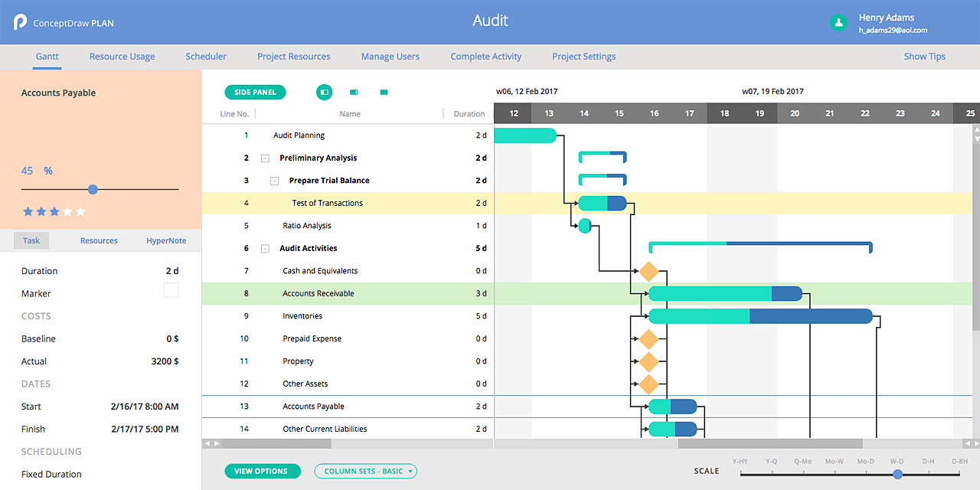Screen dimensions: 980x490
Task: Collapse the Preliminary Analysis group
Action: pyautogui.click(x=265, y=158)
